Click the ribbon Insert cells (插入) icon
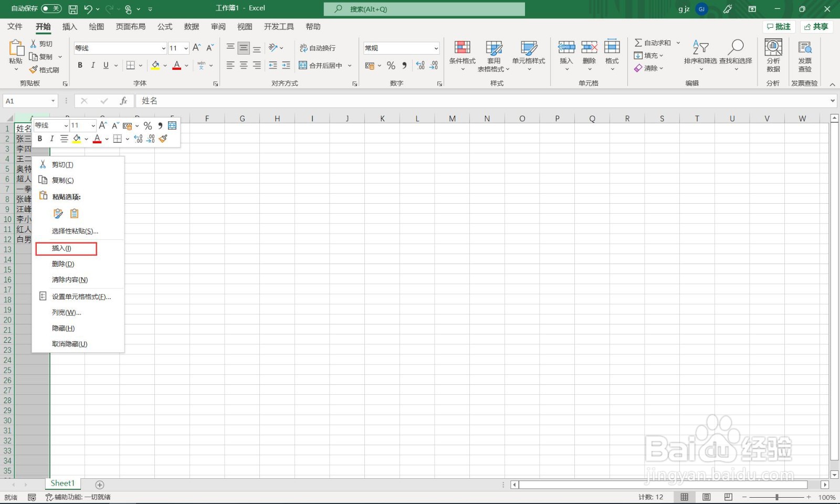The width and height of the screenshot is (840, 504). pyautogui.click(x=566, y=47)
